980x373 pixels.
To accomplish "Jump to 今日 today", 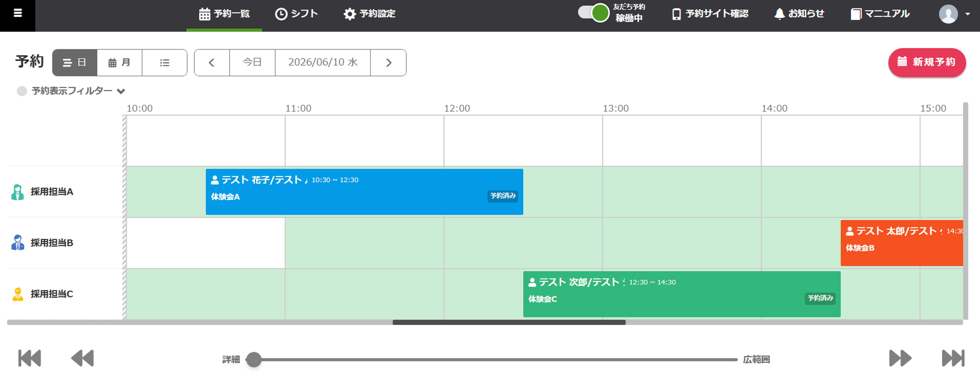I will 252,62.
